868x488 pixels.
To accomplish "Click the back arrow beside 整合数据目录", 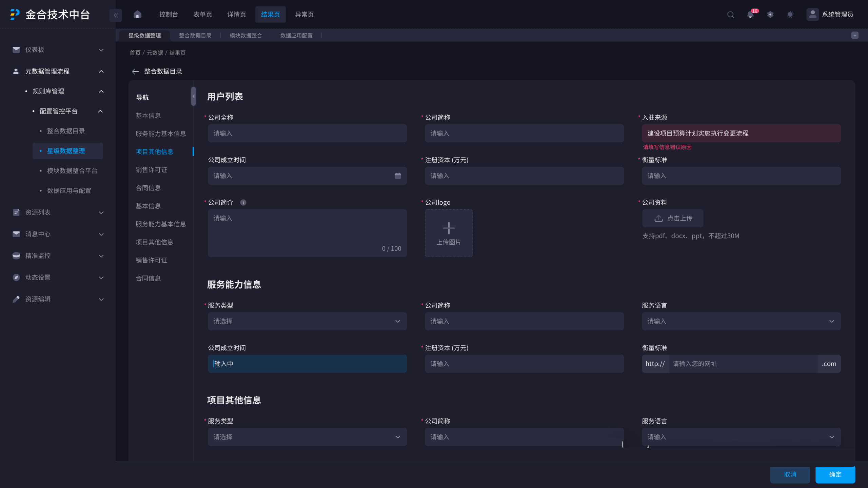I will tap(135, 72).
